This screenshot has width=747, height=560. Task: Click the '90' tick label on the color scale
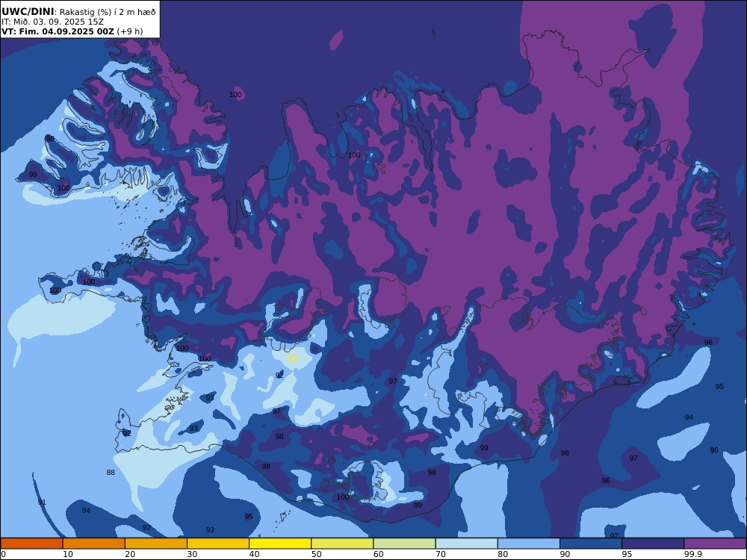pyautogui.click(x=565, y=554)
